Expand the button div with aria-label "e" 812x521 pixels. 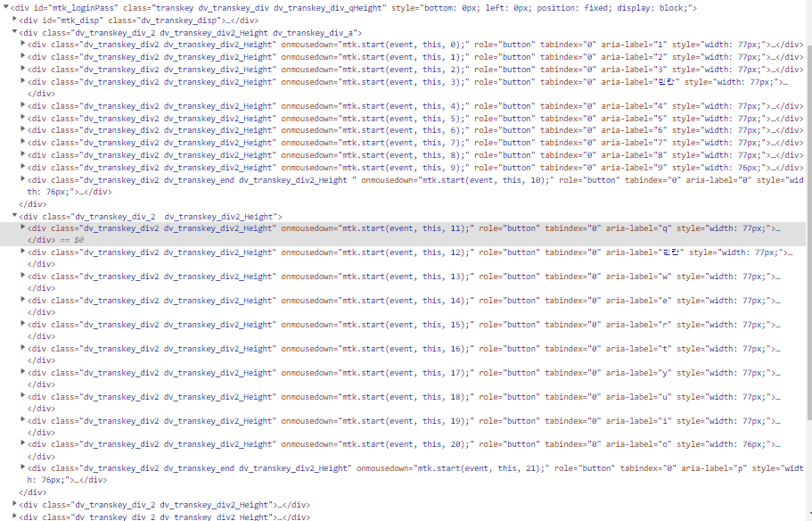pos(23,300)
